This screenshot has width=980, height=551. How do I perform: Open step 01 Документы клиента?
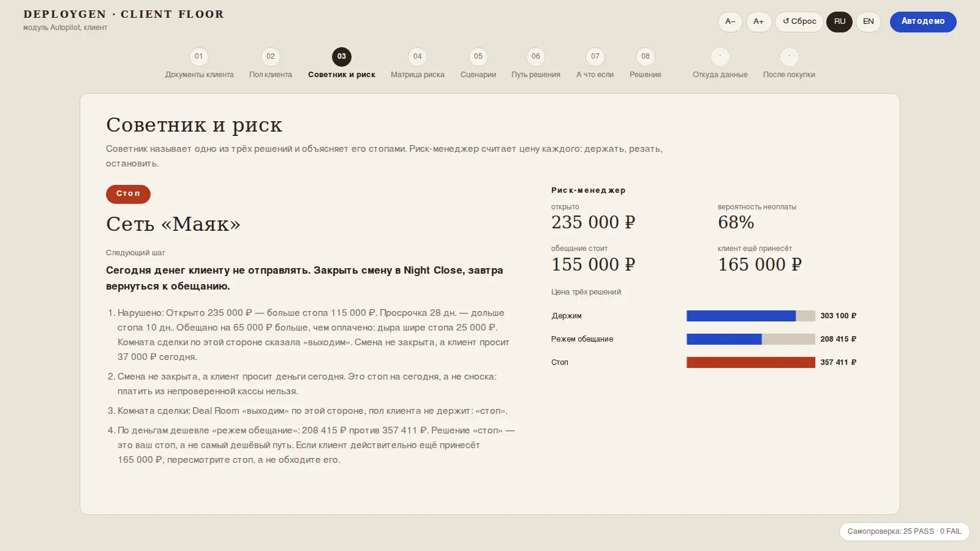pyautogui.click(x=199, y=64)
